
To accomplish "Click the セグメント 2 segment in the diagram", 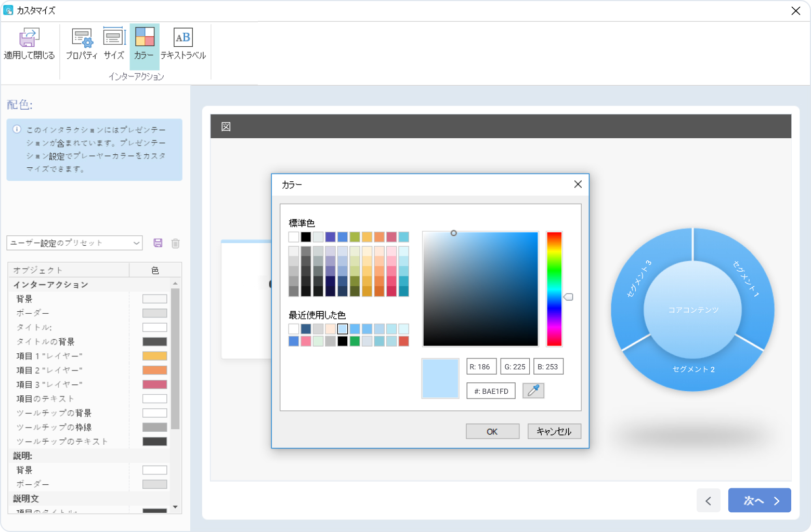I will [x=694, y=369].
